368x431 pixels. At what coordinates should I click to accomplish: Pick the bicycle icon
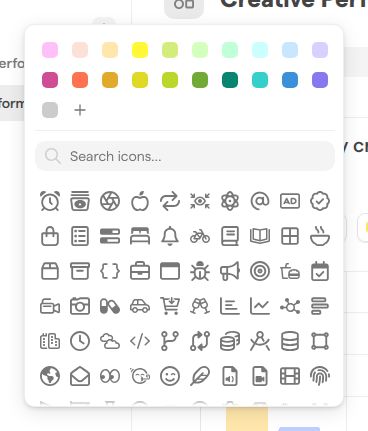[200, 236]
